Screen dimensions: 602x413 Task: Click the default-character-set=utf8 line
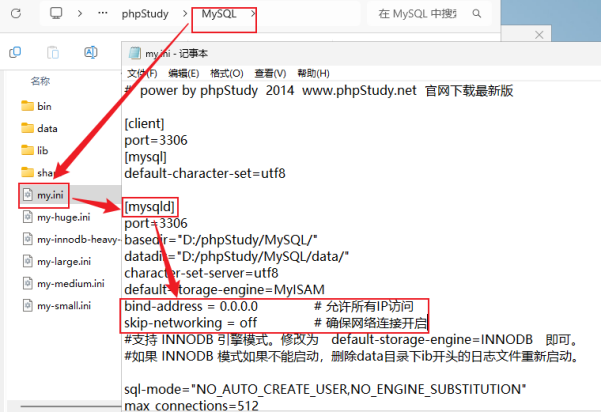[205, 173]
